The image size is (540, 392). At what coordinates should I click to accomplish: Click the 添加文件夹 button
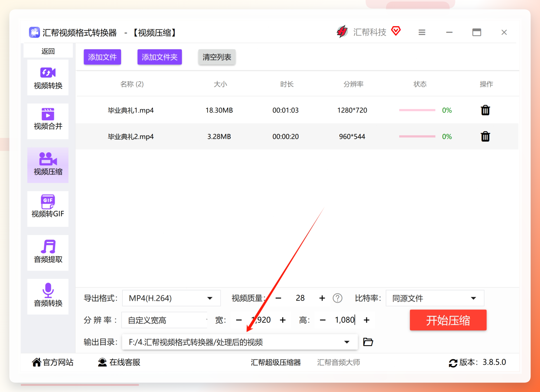pyautogui.click(x=160, y=57)
